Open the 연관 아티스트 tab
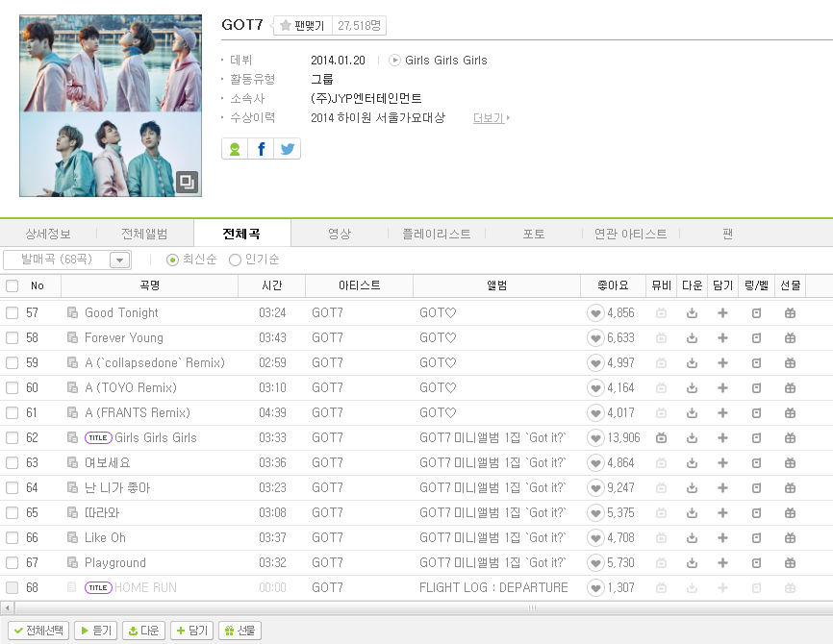This screenshot has width=833, height=644. pyautogui.click(x=631, y=234)
